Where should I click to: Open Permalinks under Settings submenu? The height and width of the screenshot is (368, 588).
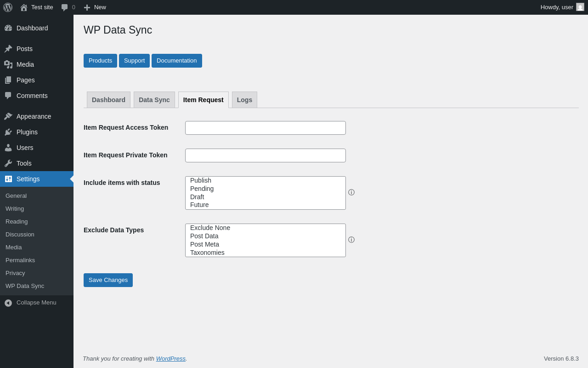20,260
